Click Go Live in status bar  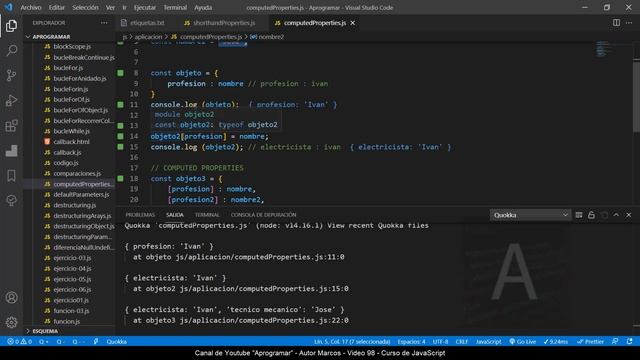[522, 342]
